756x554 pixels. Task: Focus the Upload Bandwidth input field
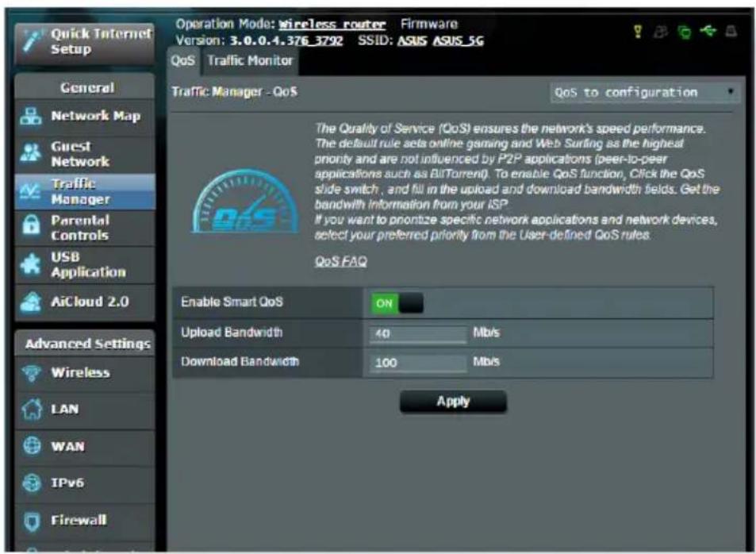[418, 333]
